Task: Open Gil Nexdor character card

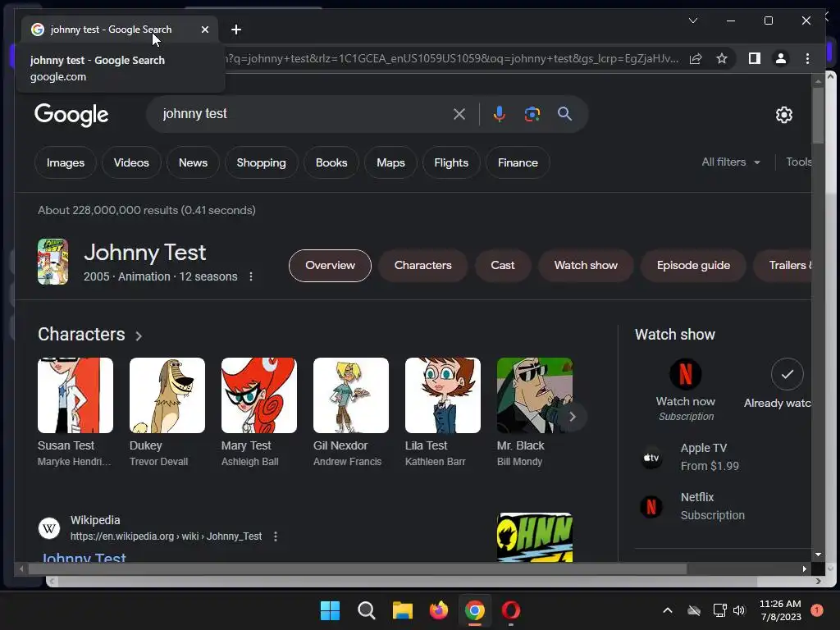Action: click(x=351, y=413)
